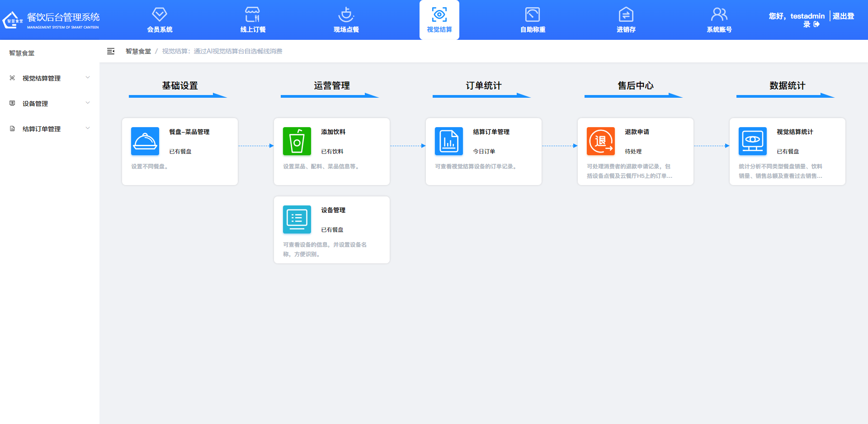The height and width of the screenshot is (424, 868).
Task: Click the 系统账号 user icon
Action: coord(719,14)
